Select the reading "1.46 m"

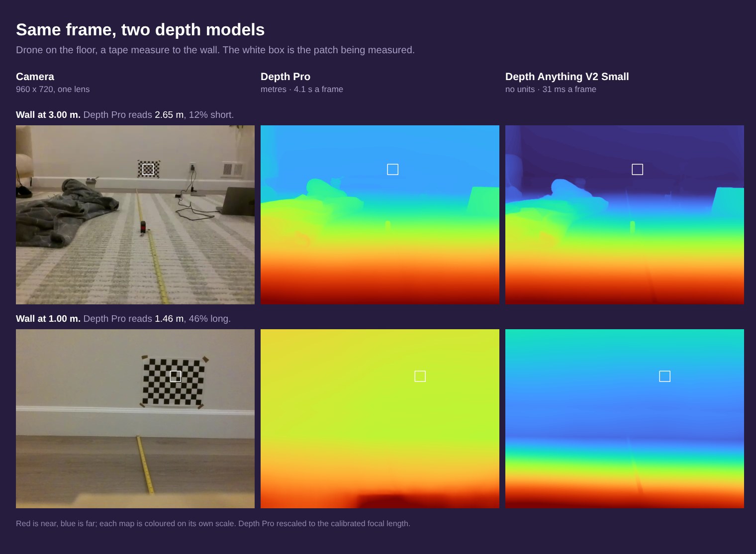(x=169, y=319)
